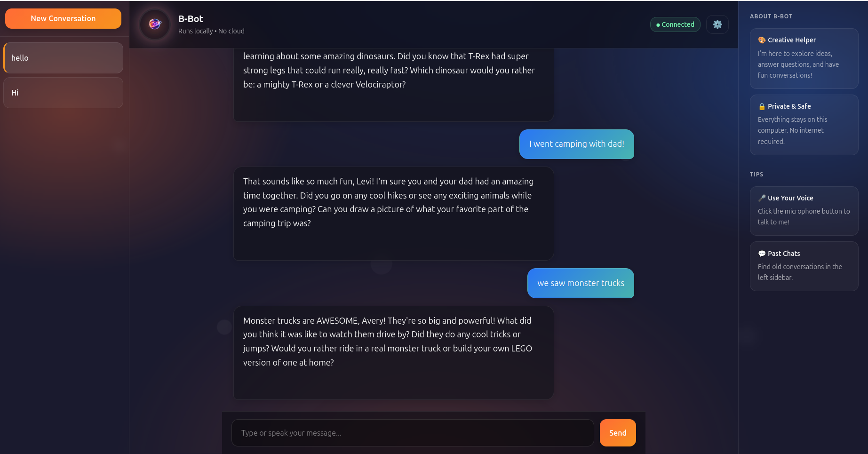The height and width of the screenshot is (454, 868).
Task: Click the Past Chats tip card
Action: [x=804, y=266]
